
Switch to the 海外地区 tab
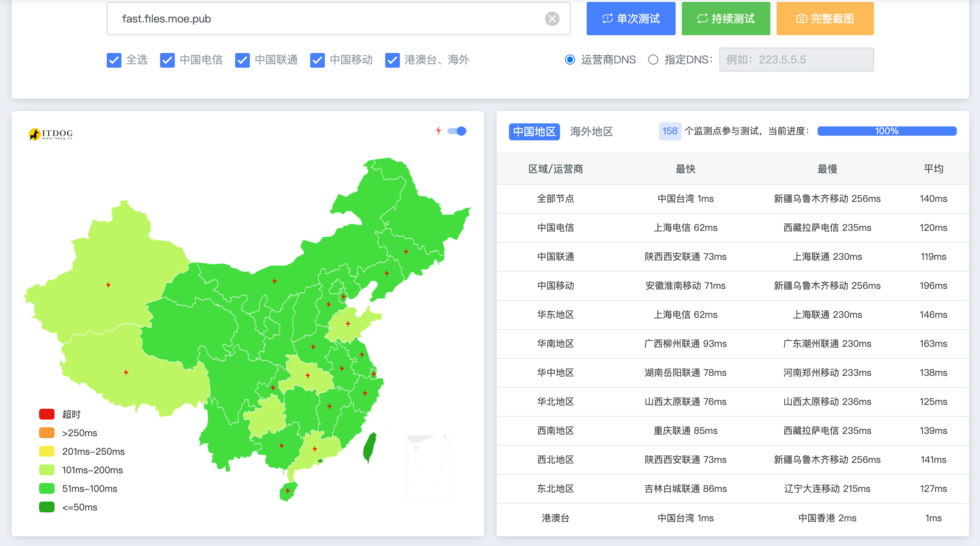591,131
